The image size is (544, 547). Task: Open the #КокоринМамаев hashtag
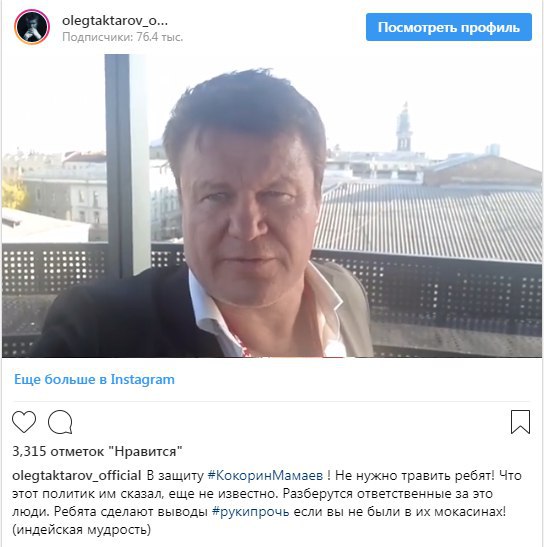tap(265, 475)
